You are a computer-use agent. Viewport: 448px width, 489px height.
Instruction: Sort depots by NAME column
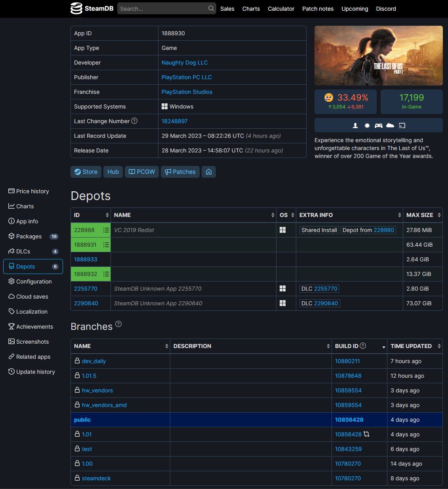click(193, 215)
